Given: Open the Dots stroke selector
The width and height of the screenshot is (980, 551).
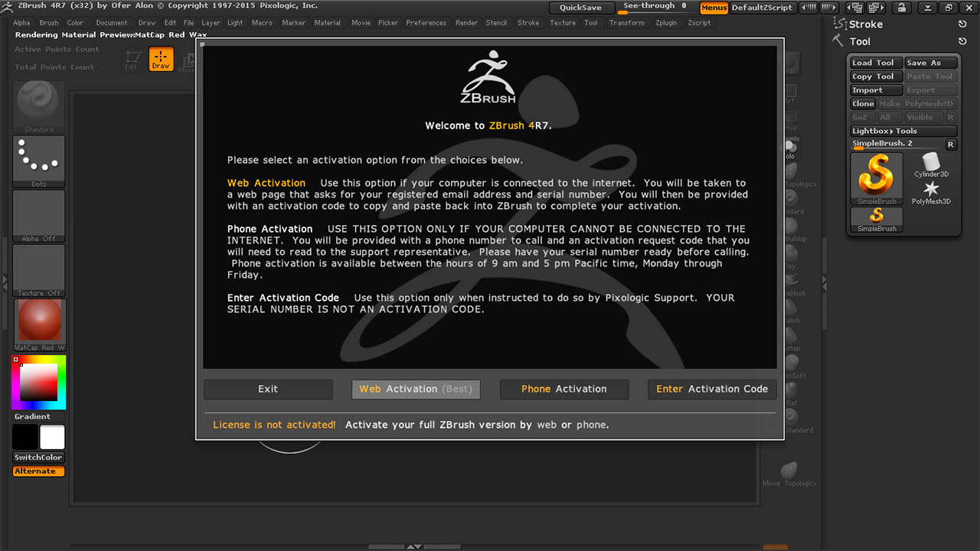Looking at the screenshot, I should coord(38,161).
